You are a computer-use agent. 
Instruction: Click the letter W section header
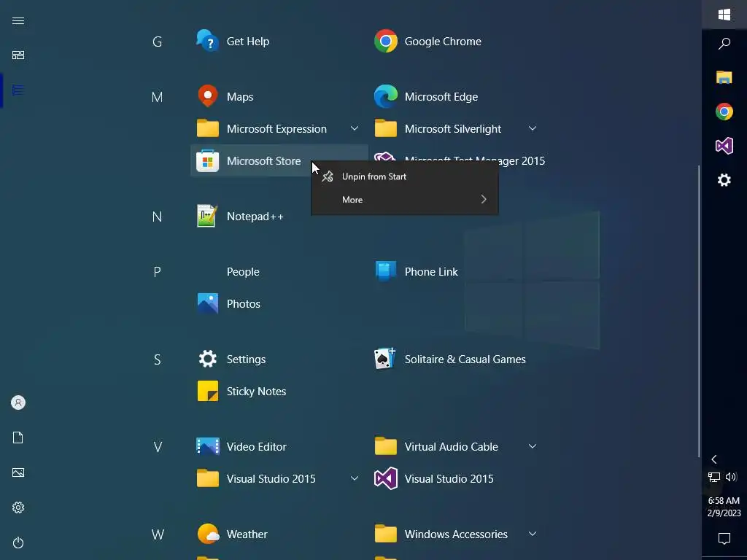pos(158,534)
